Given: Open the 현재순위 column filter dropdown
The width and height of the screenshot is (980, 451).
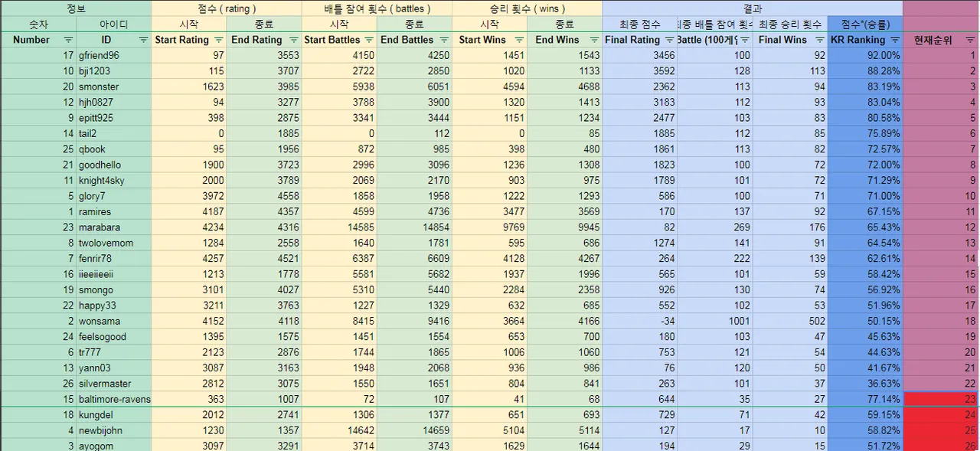Looking at the screenshot, I should click(970, 40).
